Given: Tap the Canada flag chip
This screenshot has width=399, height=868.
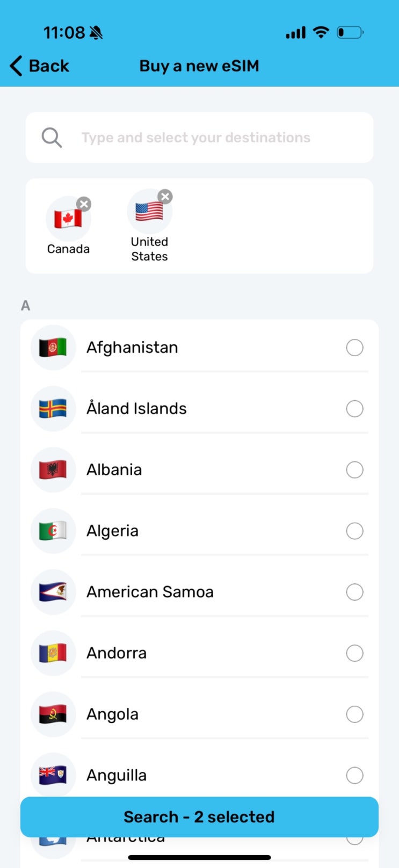Looking at the screenshot, I should pos(68,219).
